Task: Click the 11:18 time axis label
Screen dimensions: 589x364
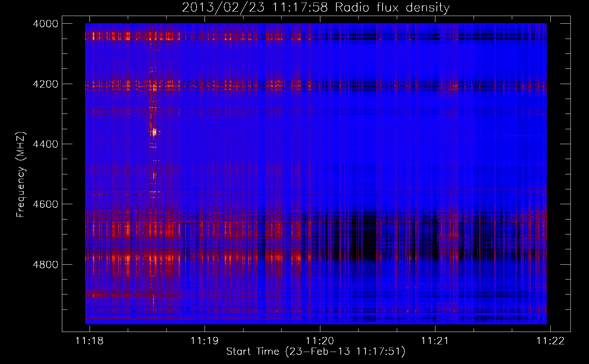Action: point(90,341)
